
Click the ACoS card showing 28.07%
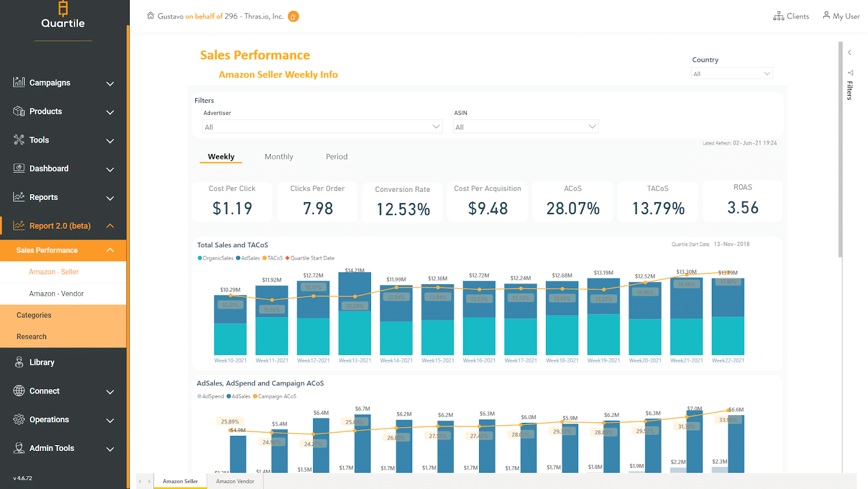click(573, 202)
